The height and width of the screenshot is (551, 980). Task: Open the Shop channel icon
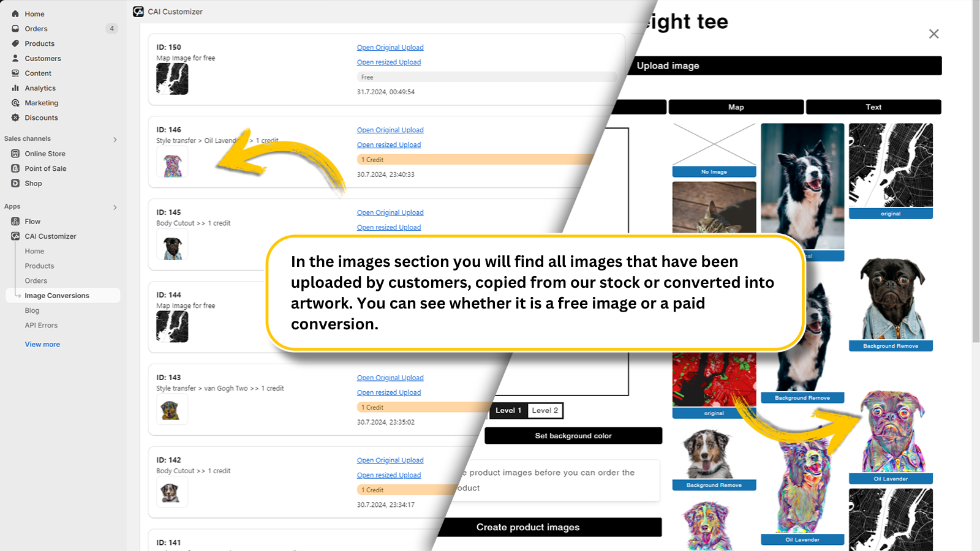click(x=15, y=183)
